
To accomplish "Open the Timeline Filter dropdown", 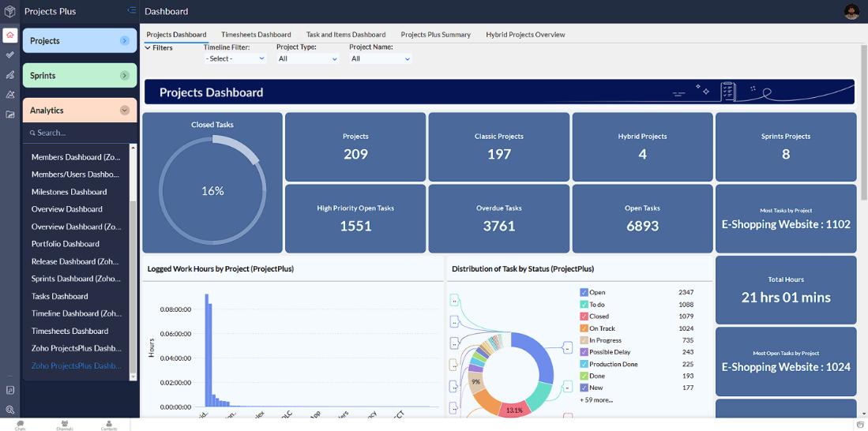I will (235, 58).
